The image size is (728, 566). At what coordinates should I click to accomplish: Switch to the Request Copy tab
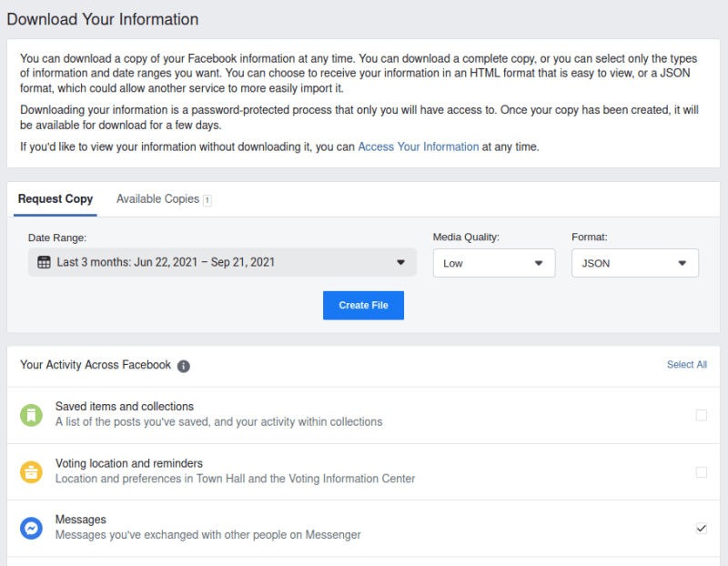[x=56, y=199]
